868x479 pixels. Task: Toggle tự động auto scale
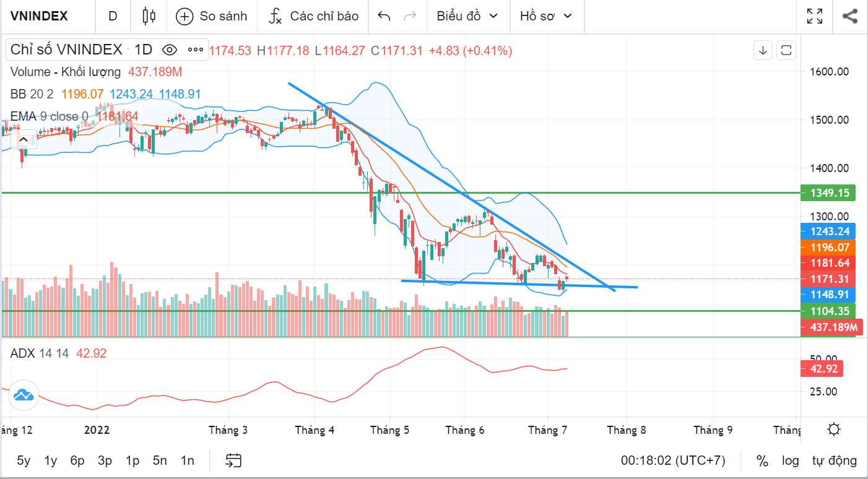tap(835, 460)
